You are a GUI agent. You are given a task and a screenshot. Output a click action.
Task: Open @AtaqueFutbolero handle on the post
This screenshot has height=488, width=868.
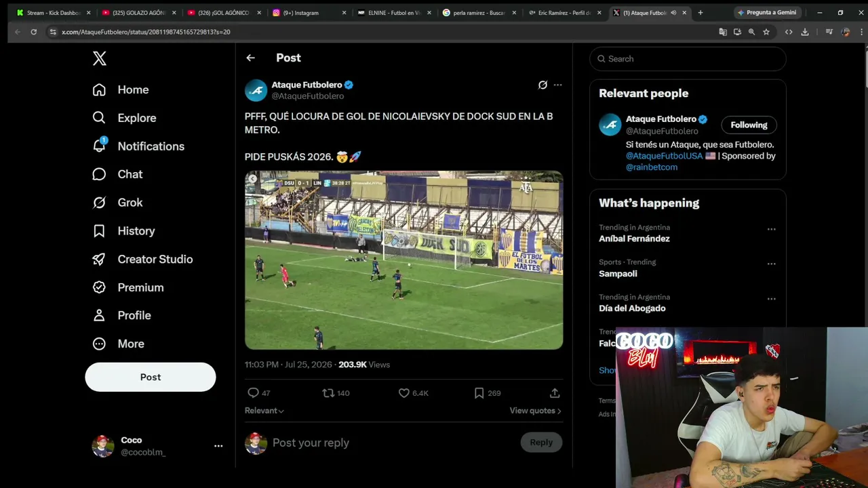coord(307,96)
